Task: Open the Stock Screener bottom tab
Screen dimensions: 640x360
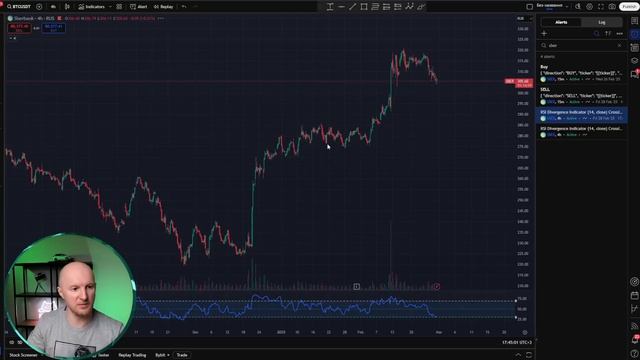Action: [x=23, y=355]
